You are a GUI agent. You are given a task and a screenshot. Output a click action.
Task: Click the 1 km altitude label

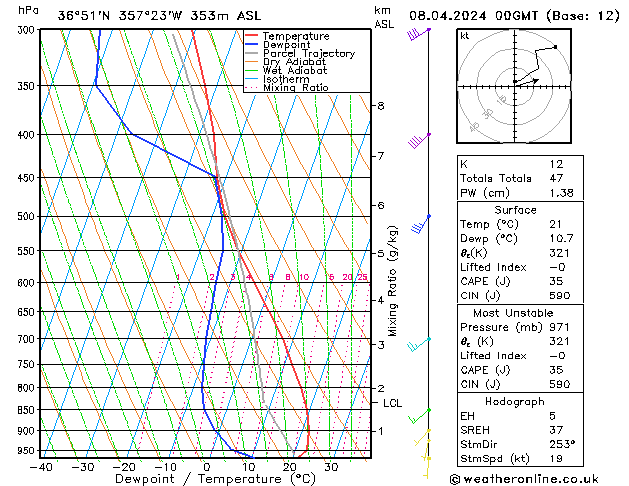(x=381, y=431)
